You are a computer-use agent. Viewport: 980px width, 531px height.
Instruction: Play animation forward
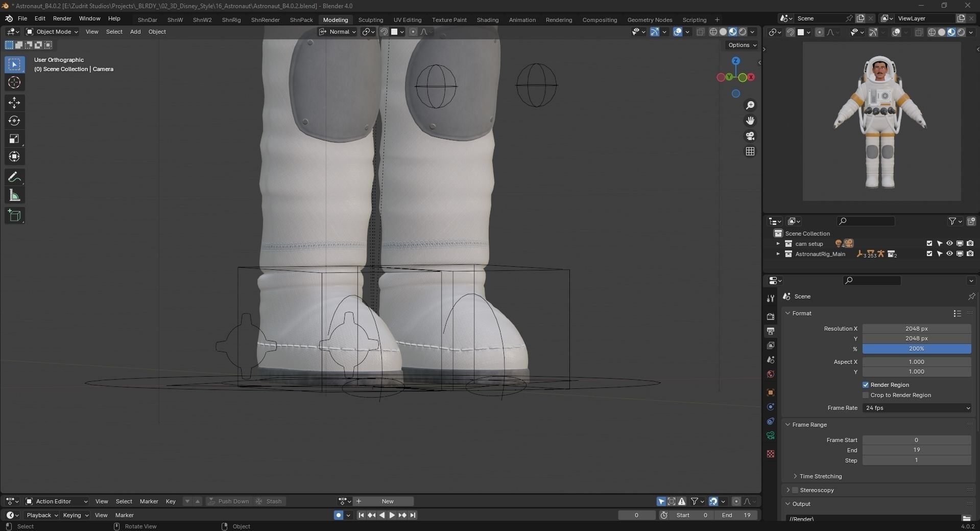click(392, 515)
